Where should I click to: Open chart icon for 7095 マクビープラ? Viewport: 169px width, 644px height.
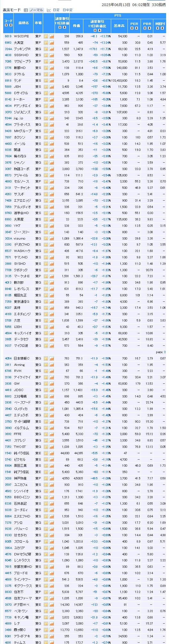(51, 62)
